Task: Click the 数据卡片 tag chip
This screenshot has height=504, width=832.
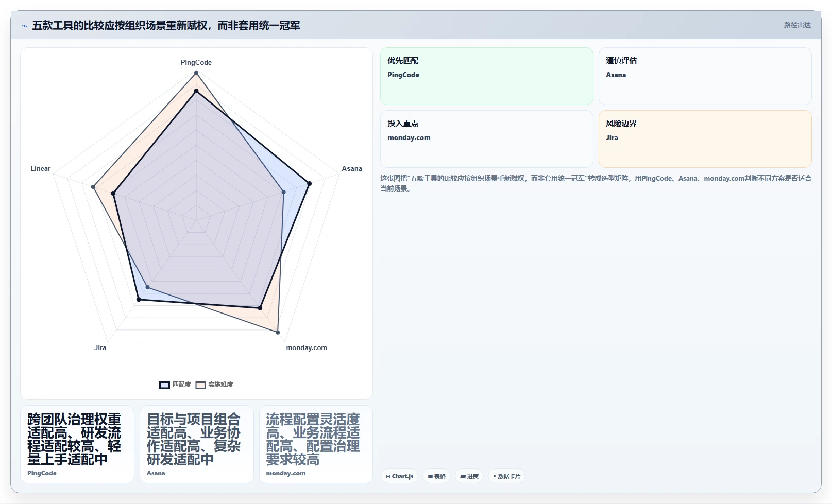Action: [x=506, y=476]
